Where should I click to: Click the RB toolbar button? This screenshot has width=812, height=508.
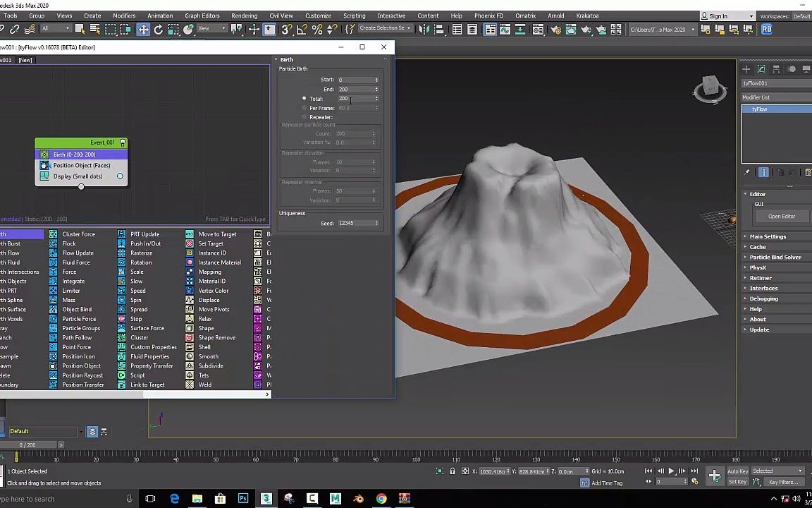[x=766, y=29]
